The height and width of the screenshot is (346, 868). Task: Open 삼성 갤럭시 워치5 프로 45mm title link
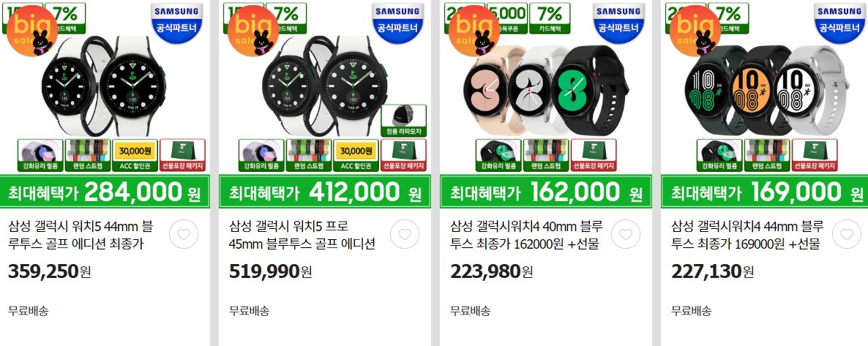(x=302, y=235)
